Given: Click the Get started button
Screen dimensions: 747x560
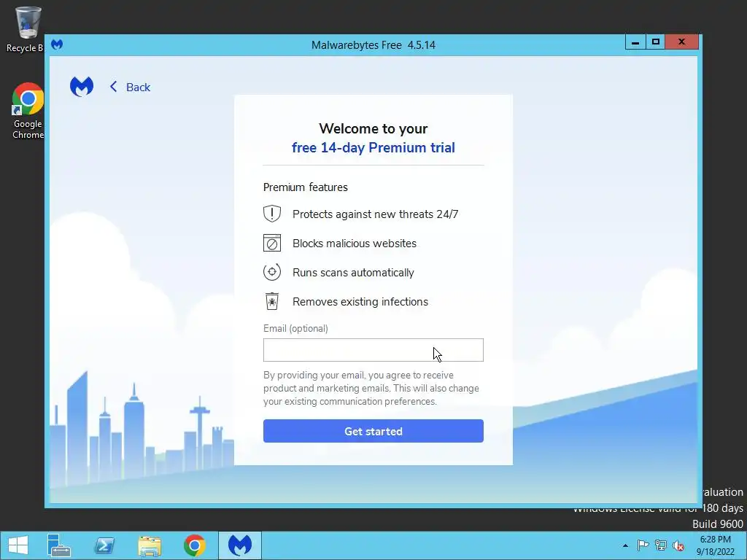Looking at the screenshot, I should (373, 431).
